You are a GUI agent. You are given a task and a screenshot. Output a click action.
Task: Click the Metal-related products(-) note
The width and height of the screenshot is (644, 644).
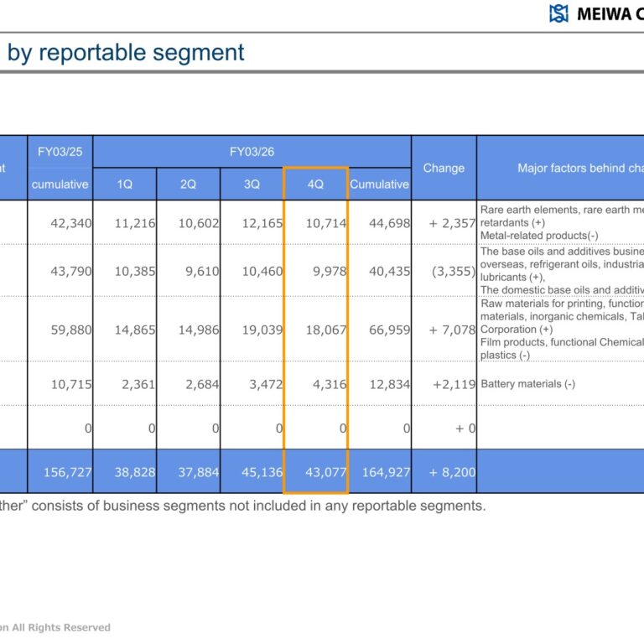coord(539,236)
